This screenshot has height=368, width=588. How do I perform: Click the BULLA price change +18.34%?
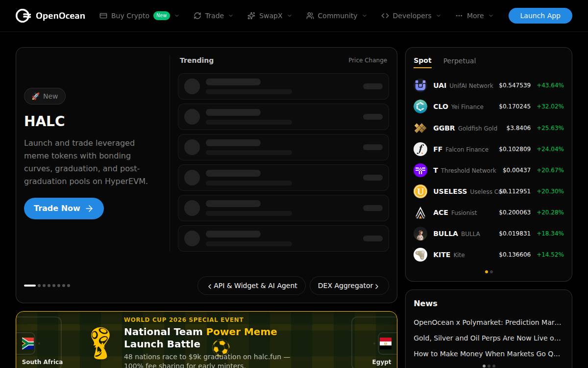pyautogui.click(x=550, y=234)
